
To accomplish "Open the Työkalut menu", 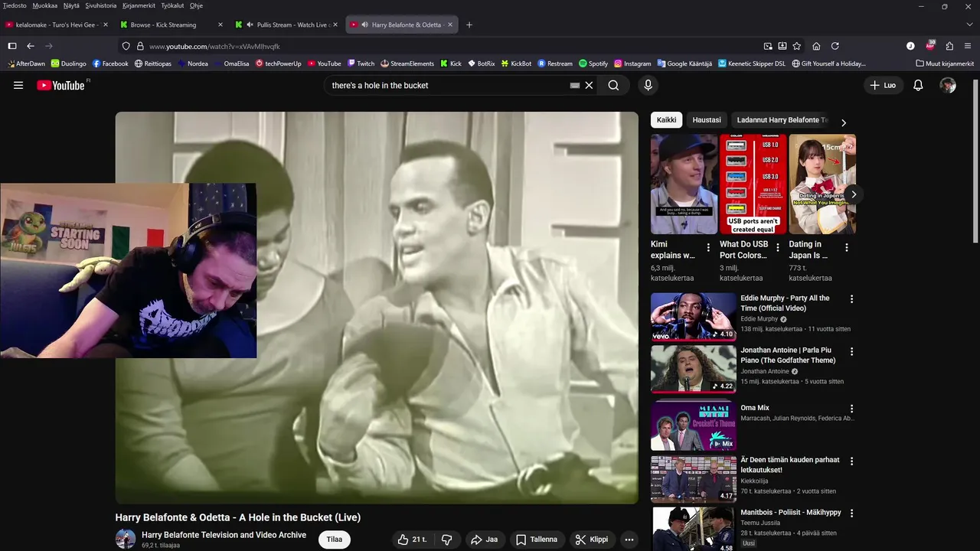I will pos(172,5).
